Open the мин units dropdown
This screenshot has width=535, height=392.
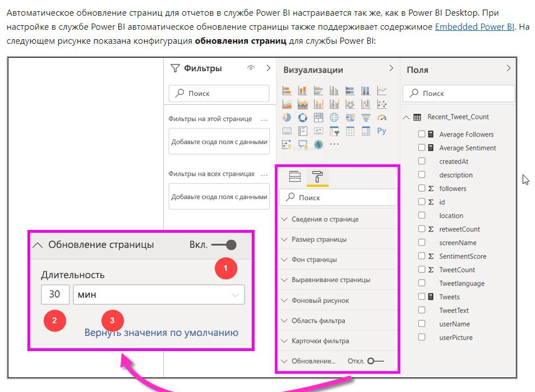coord(159,294)
